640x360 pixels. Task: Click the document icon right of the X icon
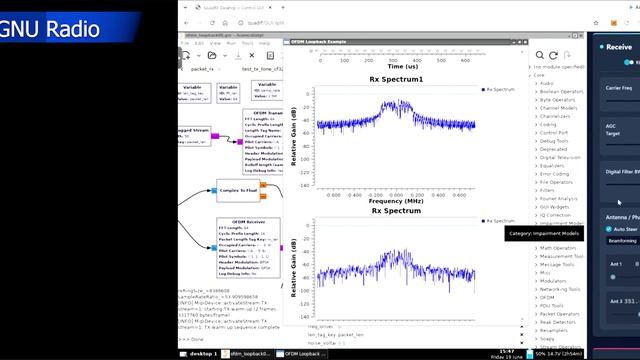270,55
